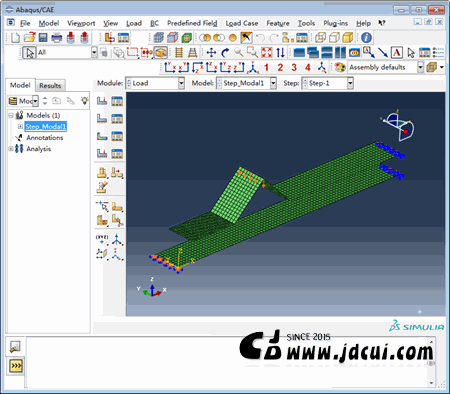Toggle the lightbulb icon in model tree

pos(85,101)
